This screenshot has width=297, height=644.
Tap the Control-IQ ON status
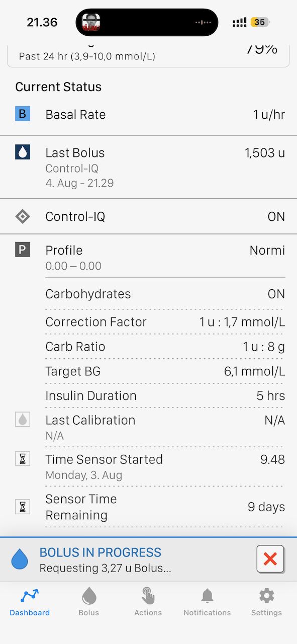point(276,217)
